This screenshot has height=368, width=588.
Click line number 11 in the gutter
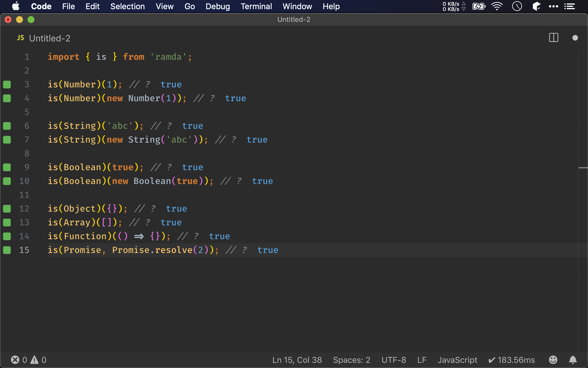point(24,195)
